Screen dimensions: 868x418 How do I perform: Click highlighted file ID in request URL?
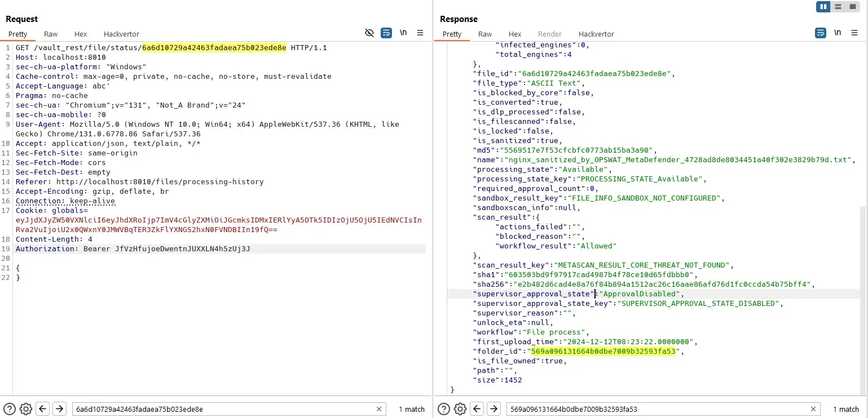(x=214, y=48)
